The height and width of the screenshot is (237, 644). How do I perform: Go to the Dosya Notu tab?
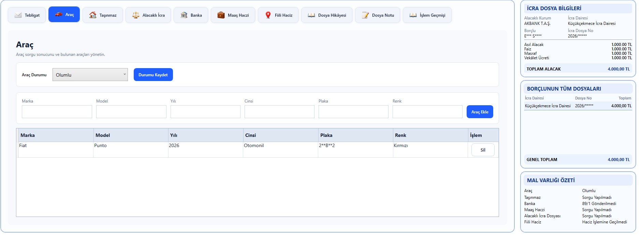[x=378, y=15]
